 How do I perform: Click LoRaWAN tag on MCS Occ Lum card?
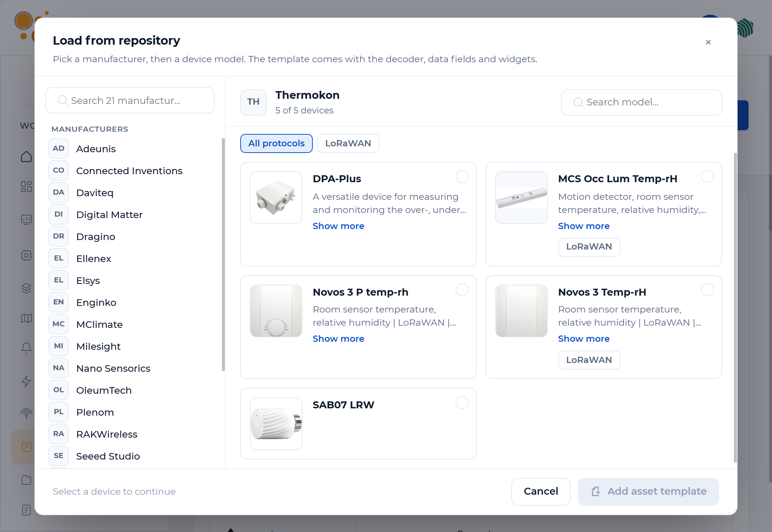click(x=589, y=247)
